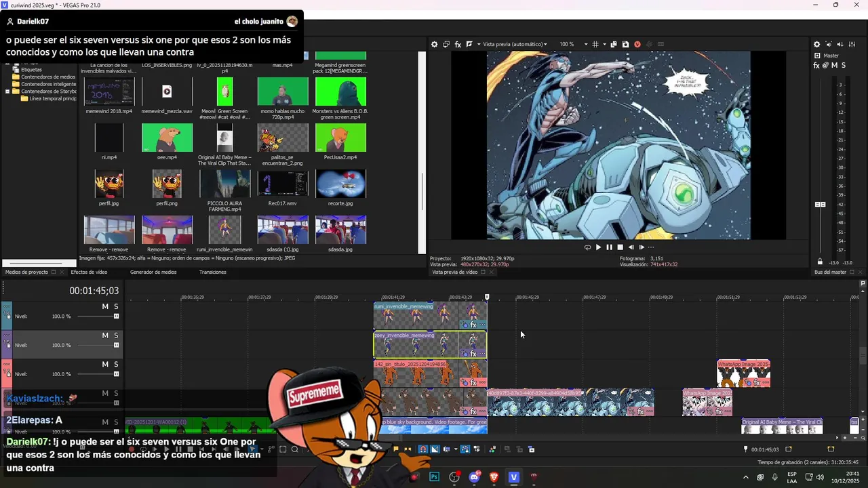
Task: Switch to Efectos de vídeo tab
Action: pyautogui.click(x=89, y=272)
